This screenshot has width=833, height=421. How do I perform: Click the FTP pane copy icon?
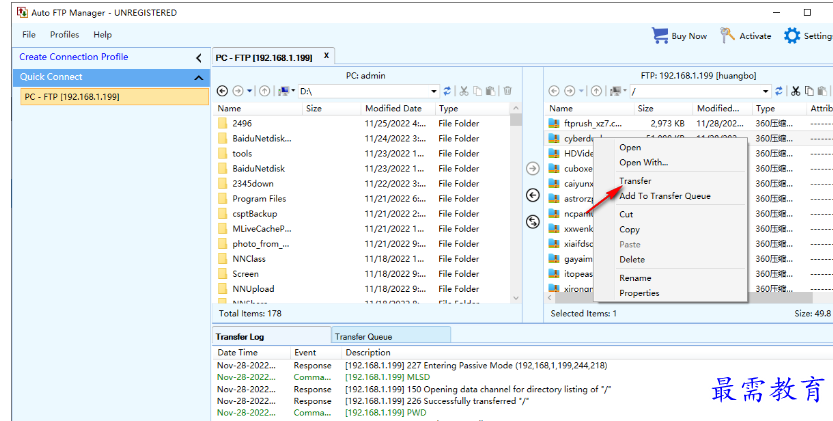pyautogui.click(x=809, y=91)
